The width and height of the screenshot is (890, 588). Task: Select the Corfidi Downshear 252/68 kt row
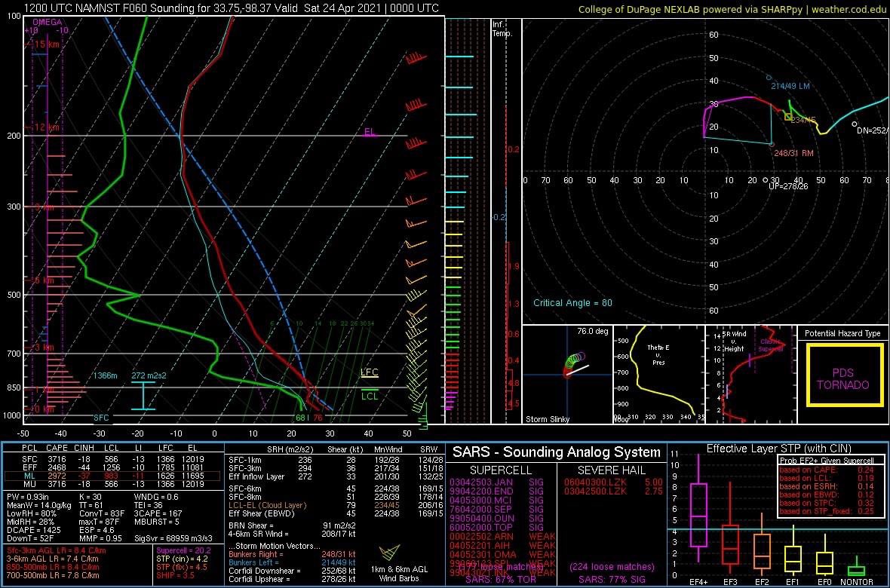[x=292, y=571]
